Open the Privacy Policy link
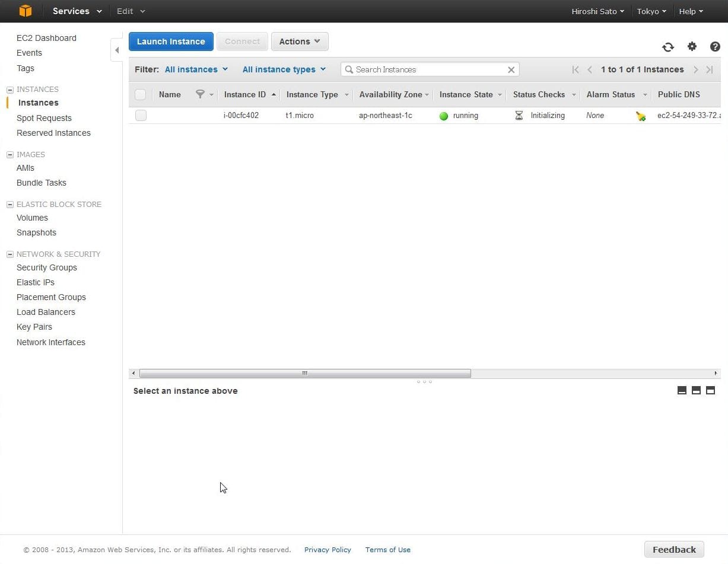This screenshot has height=564, width=728. [328, 550]
